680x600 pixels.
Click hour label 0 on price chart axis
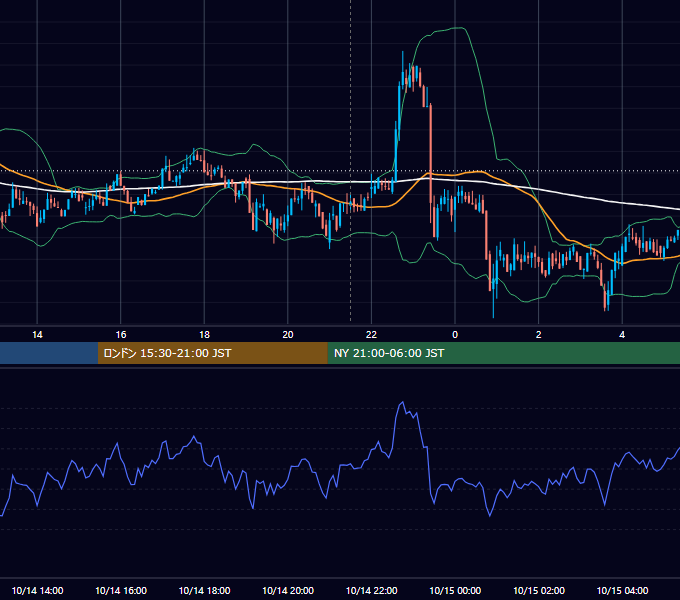pos(455,335)
